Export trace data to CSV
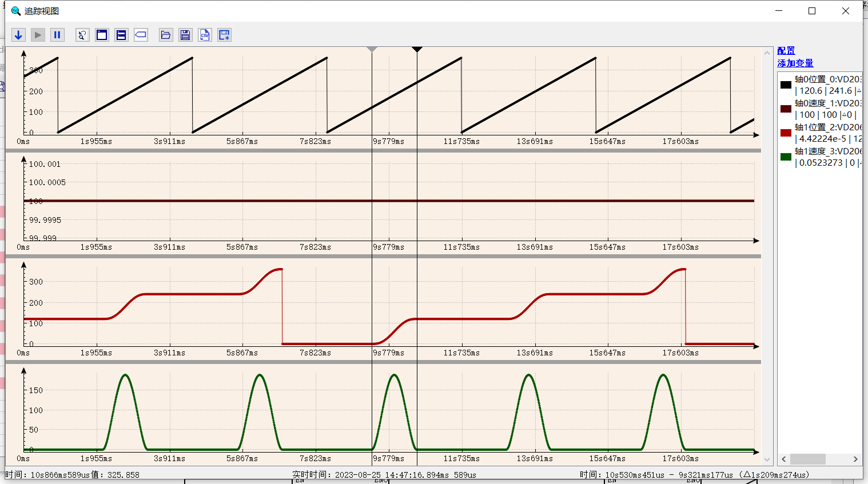868x484 pixels. pos(205,35)
